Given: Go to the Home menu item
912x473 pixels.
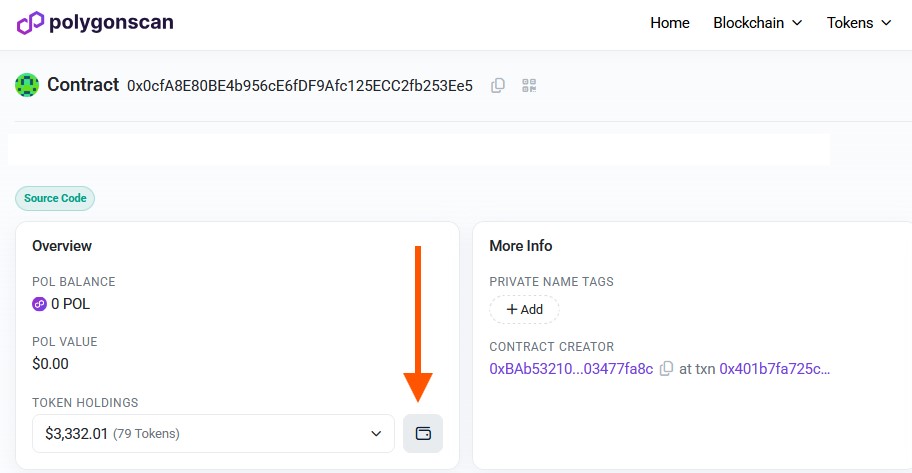Looking at the screenshot, I should (x=669, y=23).
